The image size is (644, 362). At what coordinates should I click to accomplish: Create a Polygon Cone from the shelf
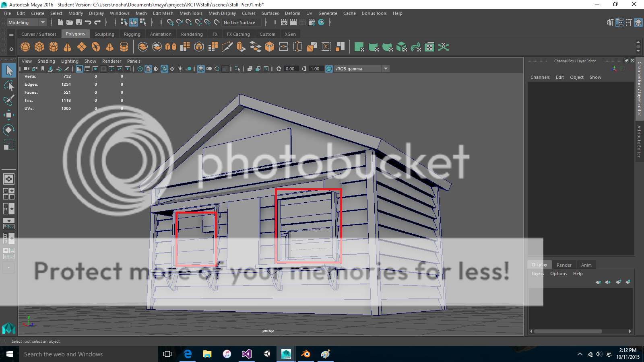point(68,47)
